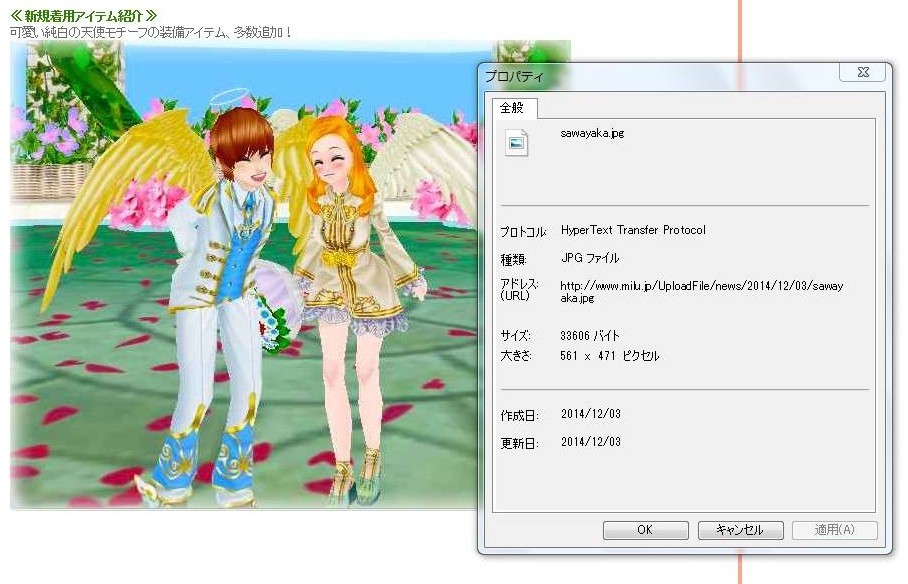Click the 更新日 2014/12/03 date value

pos(591,441)
